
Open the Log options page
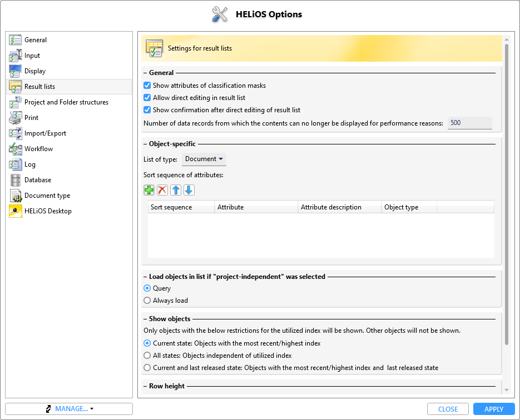(30, 164)
